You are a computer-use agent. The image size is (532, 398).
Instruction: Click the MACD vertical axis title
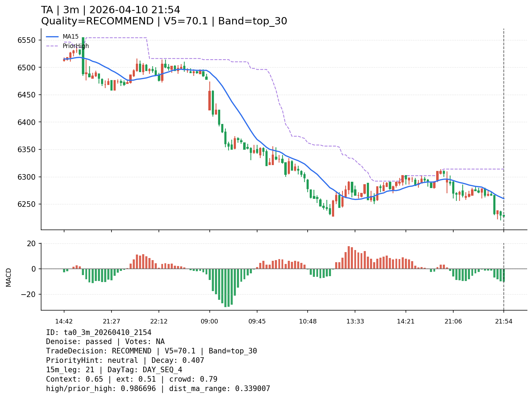pyautogui.click(x=9, y=277)
